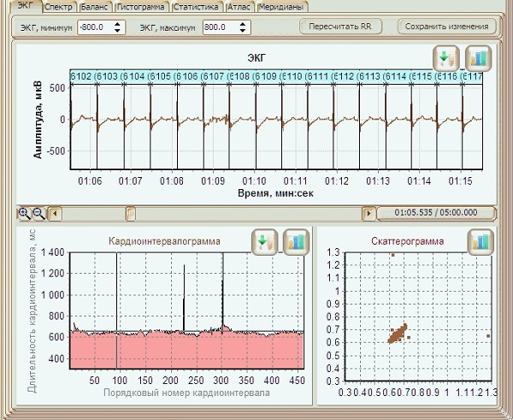Screen dimensions: 513x420
Task: Click the 01:06 time axis label
Action: (90, 181)
